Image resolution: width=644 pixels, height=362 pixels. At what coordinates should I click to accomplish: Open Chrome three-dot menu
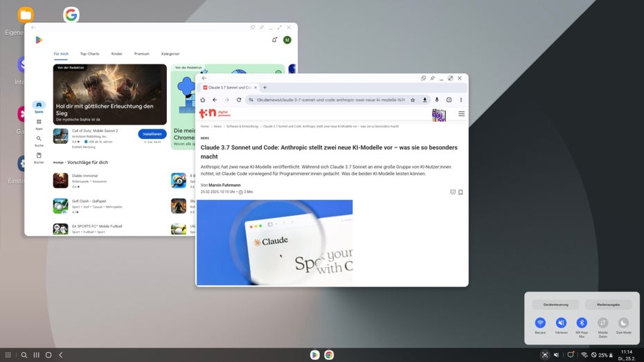coord(460,100)
